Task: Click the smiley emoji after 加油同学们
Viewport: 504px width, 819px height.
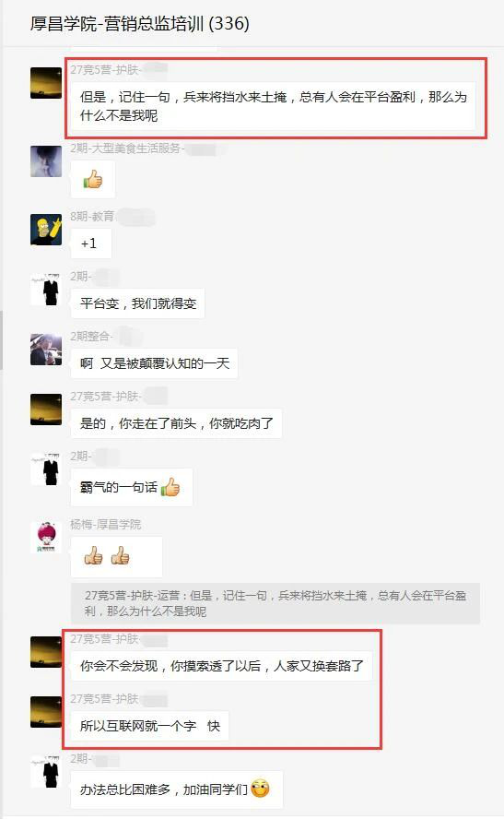Action: pyautogui.click(x=260, y=789)
